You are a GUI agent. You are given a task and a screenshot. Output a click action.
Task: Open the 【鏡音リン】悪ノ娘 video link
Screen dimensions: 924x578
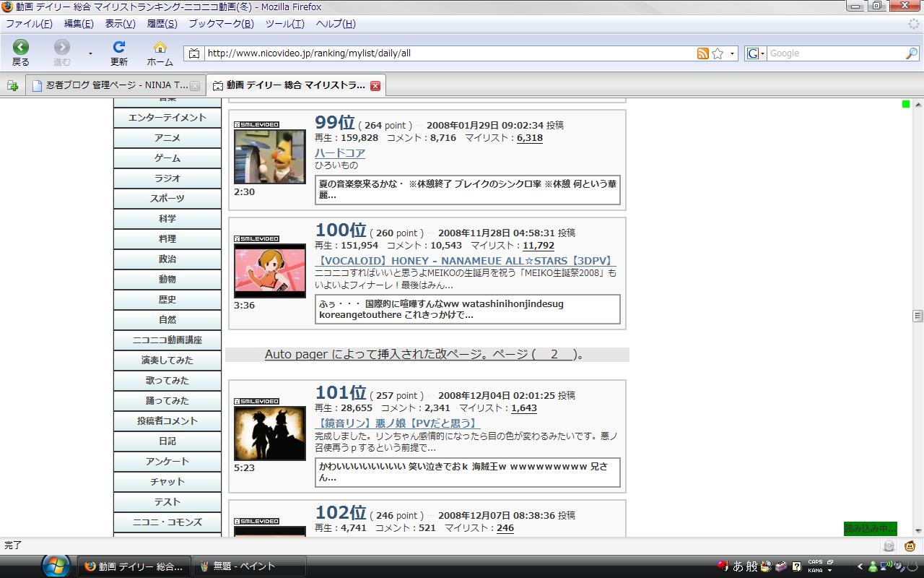point(398,423)
